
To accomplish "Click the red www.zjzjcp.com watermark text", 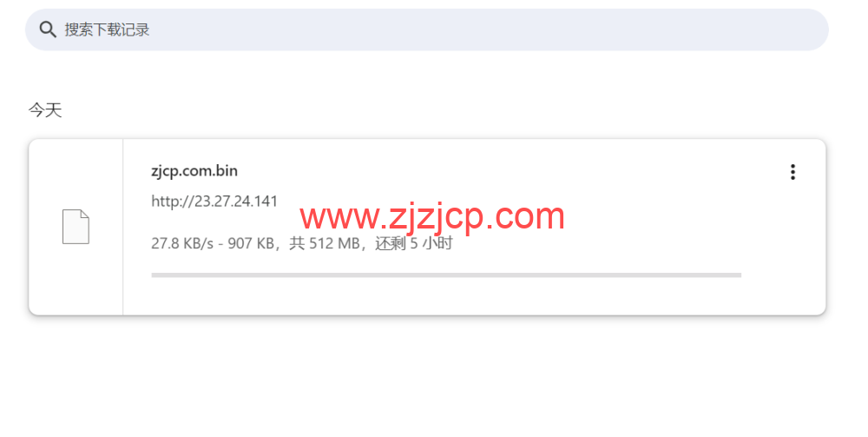I will point(431,216).
